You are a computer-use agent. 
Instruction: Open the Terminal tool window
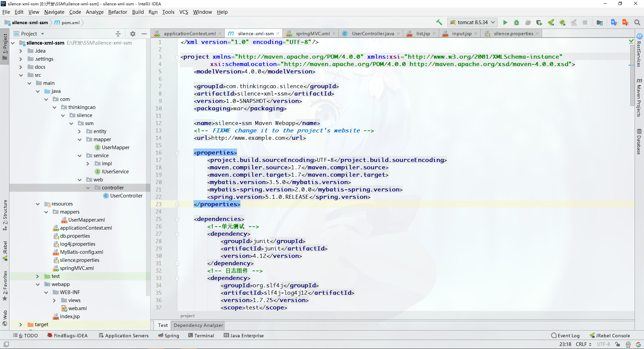coord(201,336)
